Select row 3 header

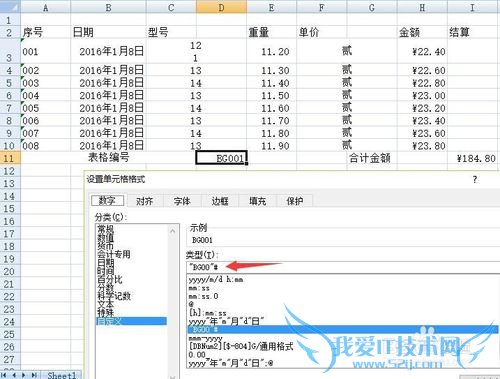9,51
